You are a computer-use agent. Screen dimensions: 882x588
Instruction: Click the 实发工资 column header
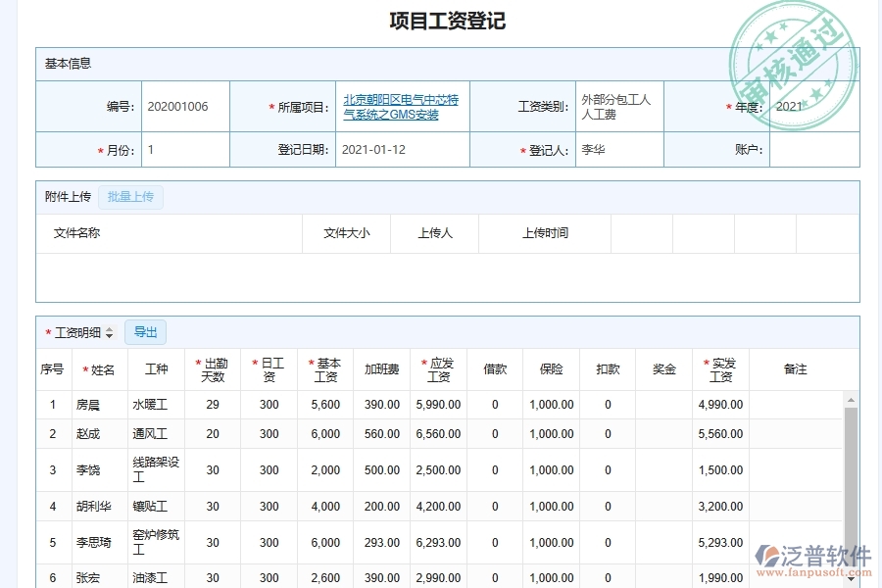[x=720, y=369]
